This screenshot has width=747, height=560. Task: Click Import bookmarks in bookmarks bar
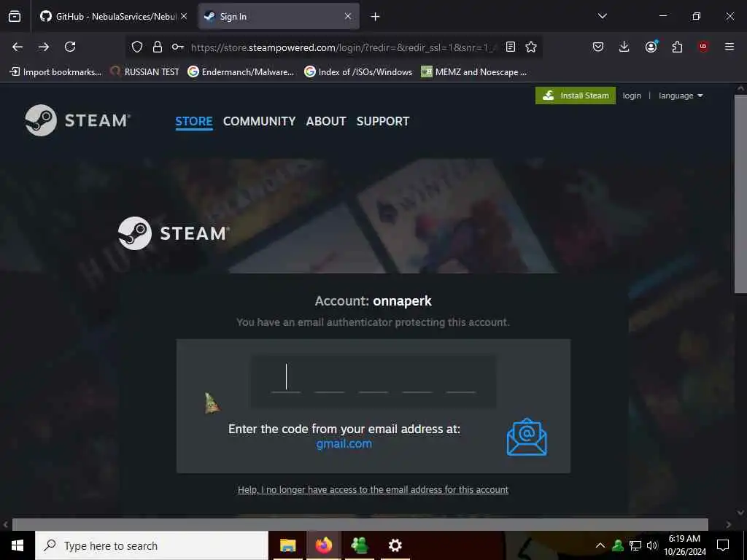[x=55, y=72]
